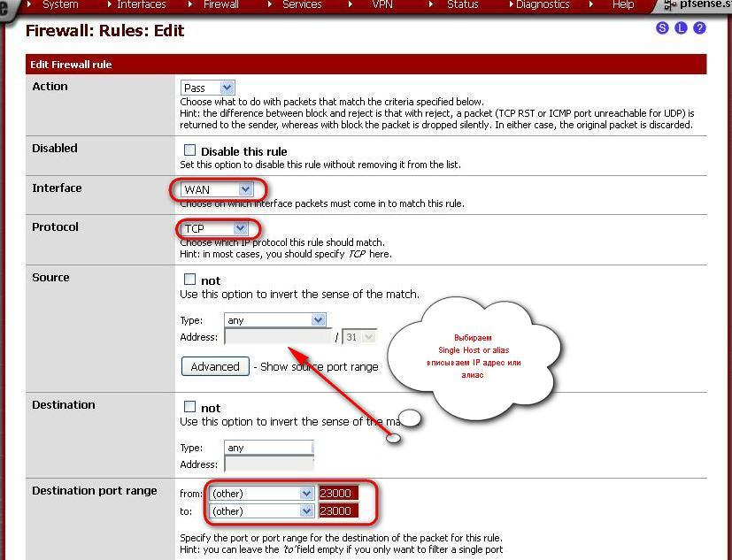Viewport: 732px width, 560px height.
Task: Check the Destination 'not' checkbox
Action: click(x=189, y=407)
